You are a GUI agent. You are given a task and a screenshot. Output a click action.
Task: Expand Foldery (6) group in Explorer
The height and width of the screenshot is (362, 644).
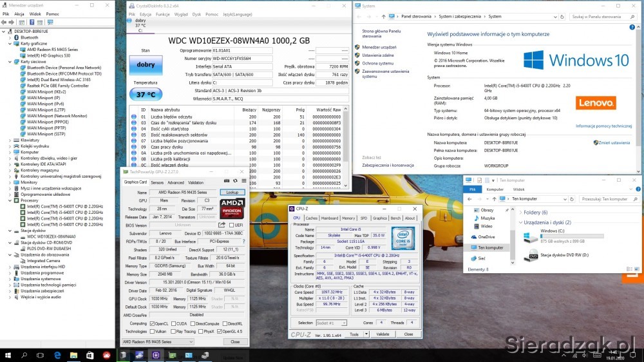521,213
